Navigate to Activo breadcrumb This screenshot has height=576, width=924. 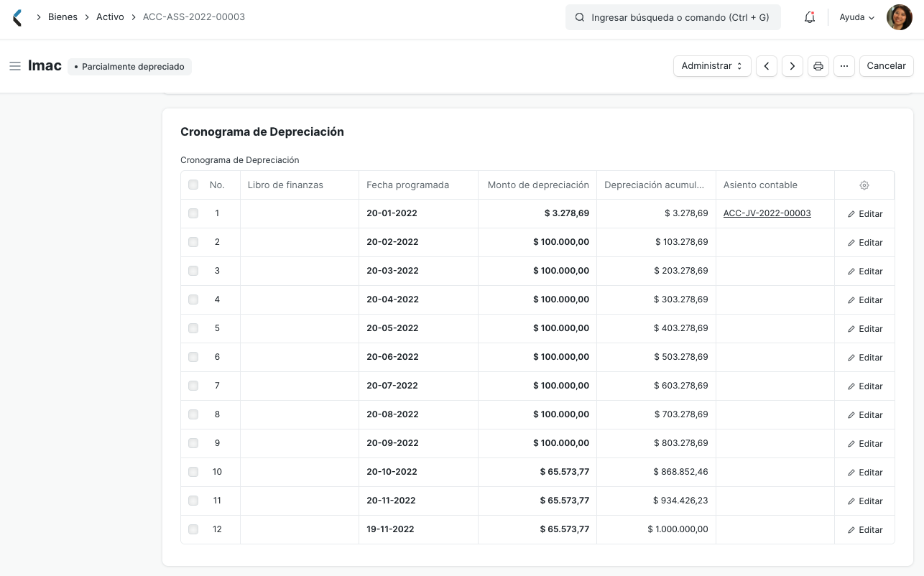point(110,17)
